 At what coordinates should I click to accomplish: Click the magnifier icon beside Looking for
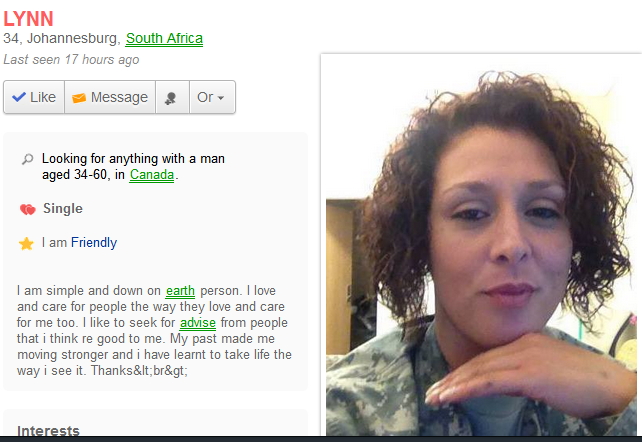(x=27, y=159)
